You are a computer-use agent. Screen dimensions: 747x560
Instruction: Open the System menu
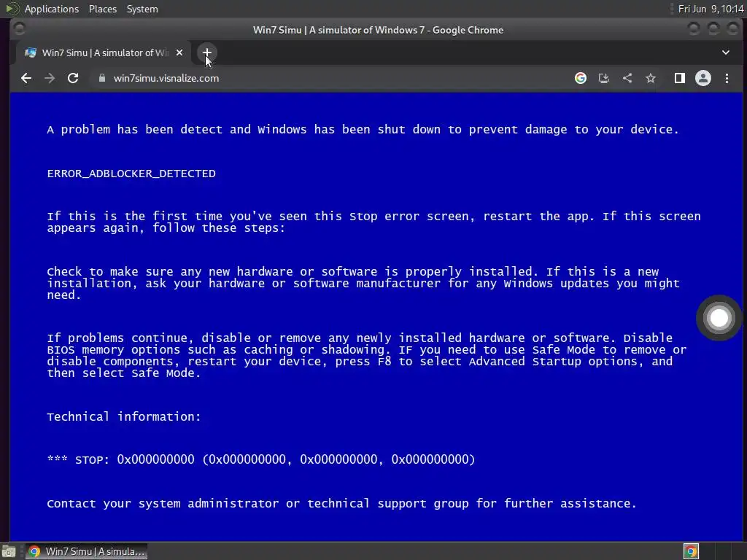[142, 9]
